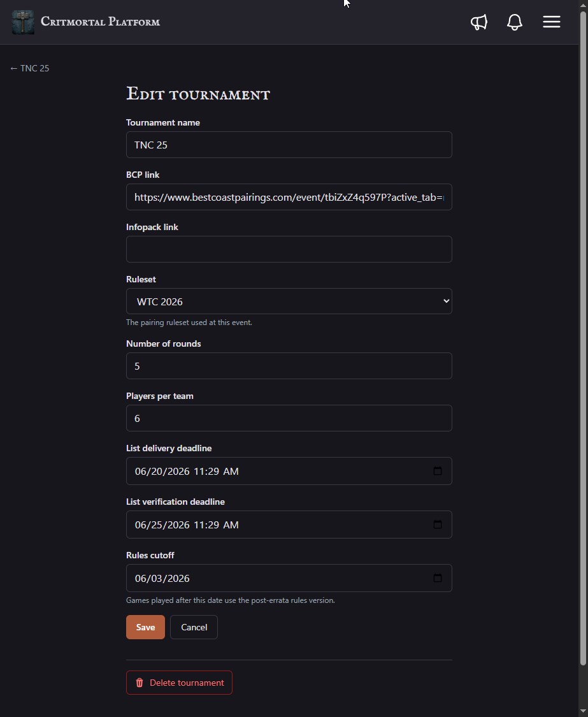The height and width of the screenshot is (717, 588).
Task: Click the Rules cutoff date value
Action: click(x=162, y=579)
